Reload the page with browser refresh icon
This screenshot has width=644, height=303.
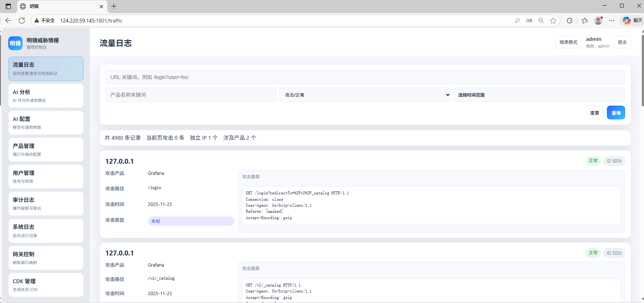tap(22, 21)
